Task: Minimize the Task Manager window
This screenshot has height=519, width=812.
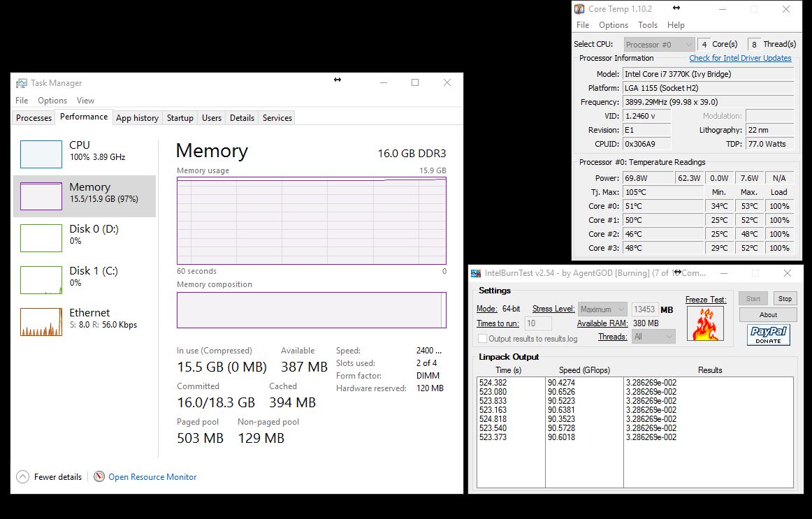Action: (x=383, y=83)
